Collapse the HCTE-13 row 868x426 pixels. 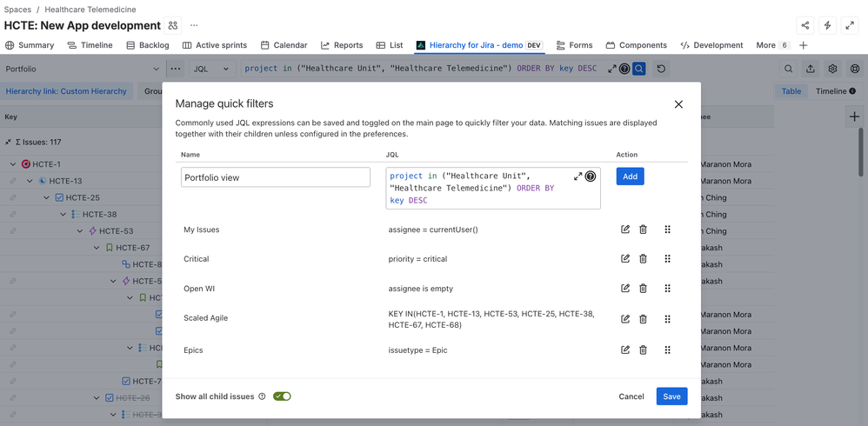pos(30,181)
